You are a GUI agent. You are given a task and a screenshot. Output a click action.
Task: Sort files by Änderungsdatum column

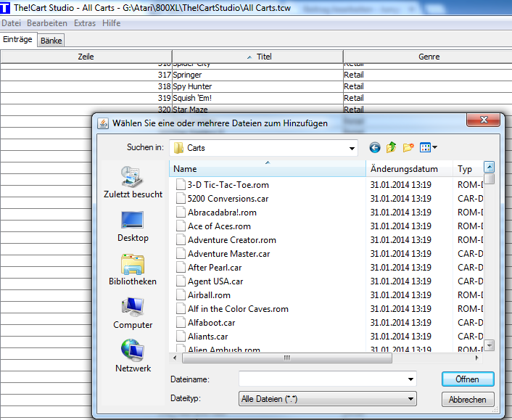tap(404, 169)
